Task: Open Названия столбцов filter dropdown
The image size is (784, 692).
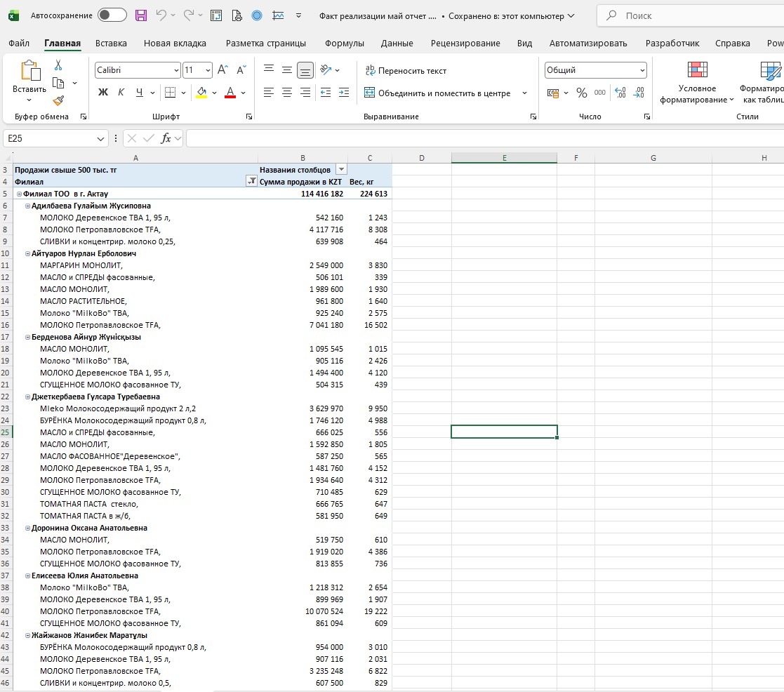Action: coord(341,170)
